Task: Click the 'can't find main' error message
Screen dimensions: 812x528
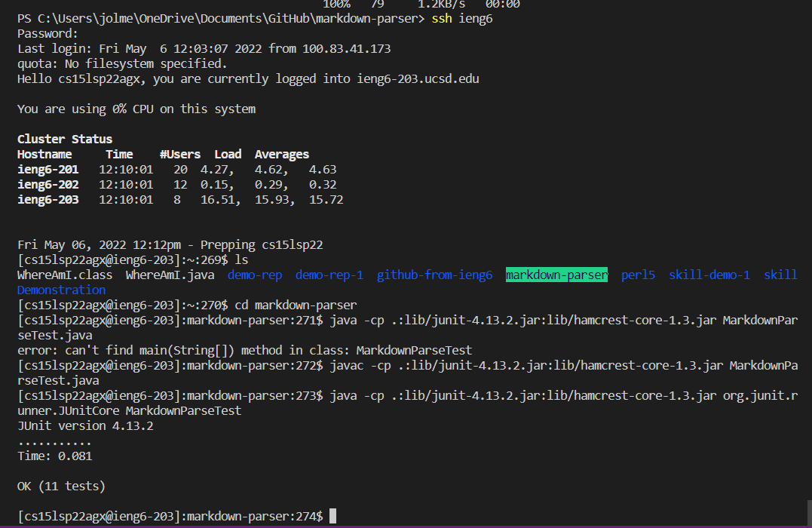Action: click(x=244, y=350)
